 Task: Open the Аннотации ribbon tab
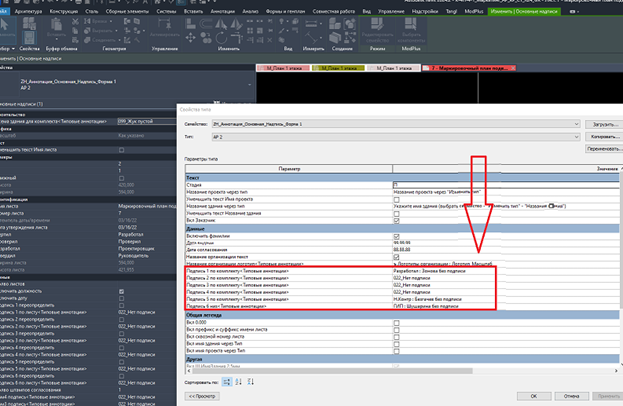click(222, 12)
